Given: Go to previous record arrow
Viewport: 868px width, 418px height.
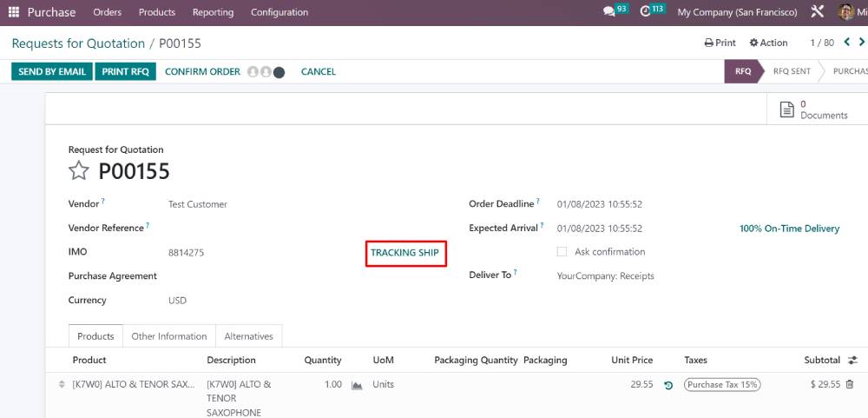Looking at the screenshot, I should tap(847, 42).
